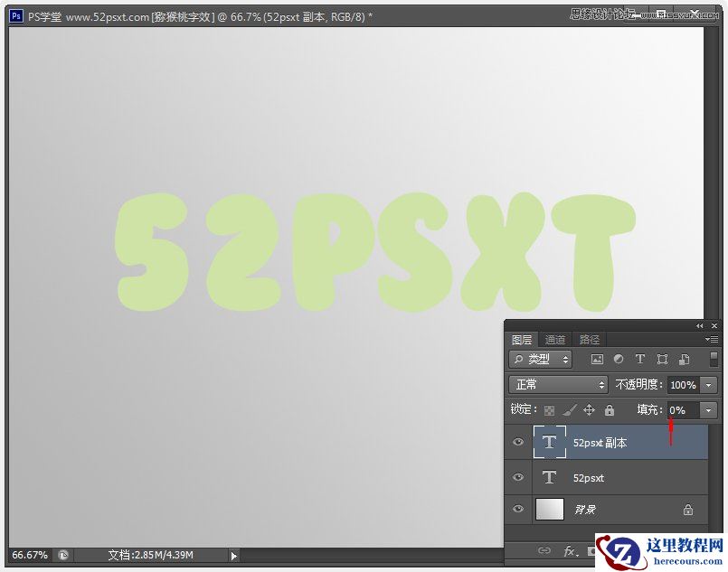Select the 52psxt layer T thumbnail
The height and width of the screenshot is (572, 728).
[550, 477]
